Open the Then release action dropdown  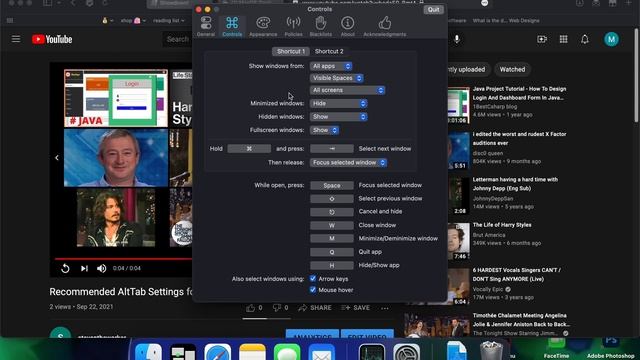click(x=348, y=162)
